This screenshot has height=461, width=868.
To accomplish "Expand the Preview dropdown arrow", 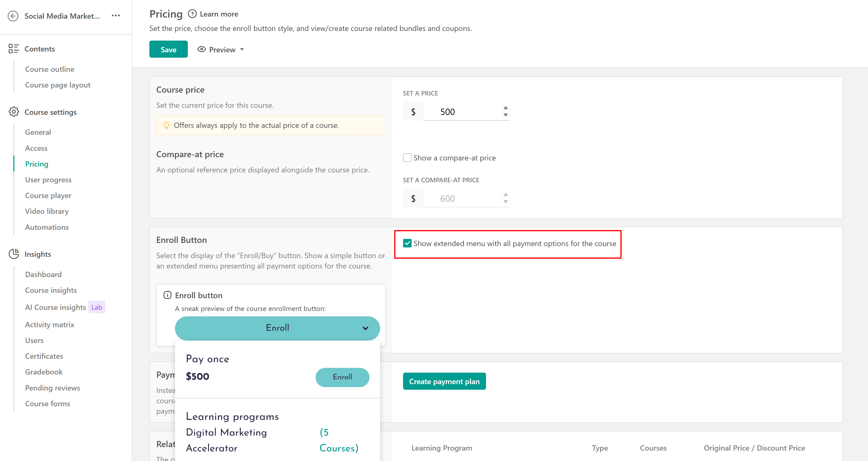I will (242, 49).
